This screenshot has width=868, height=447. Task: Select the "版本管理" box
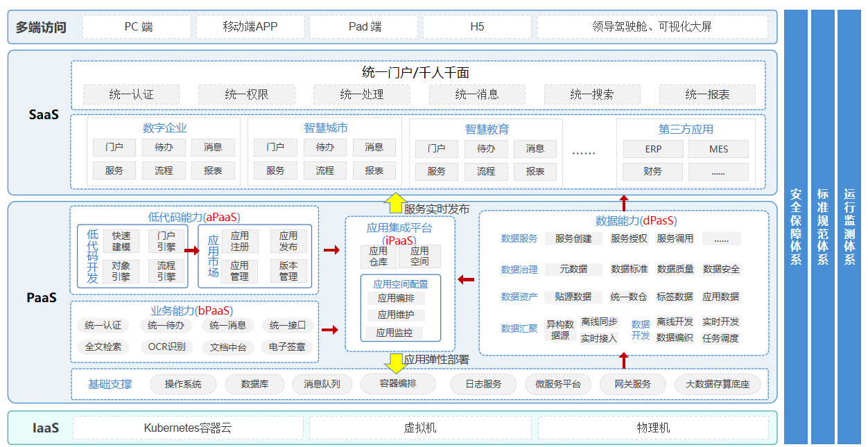(x=288, y=271)
